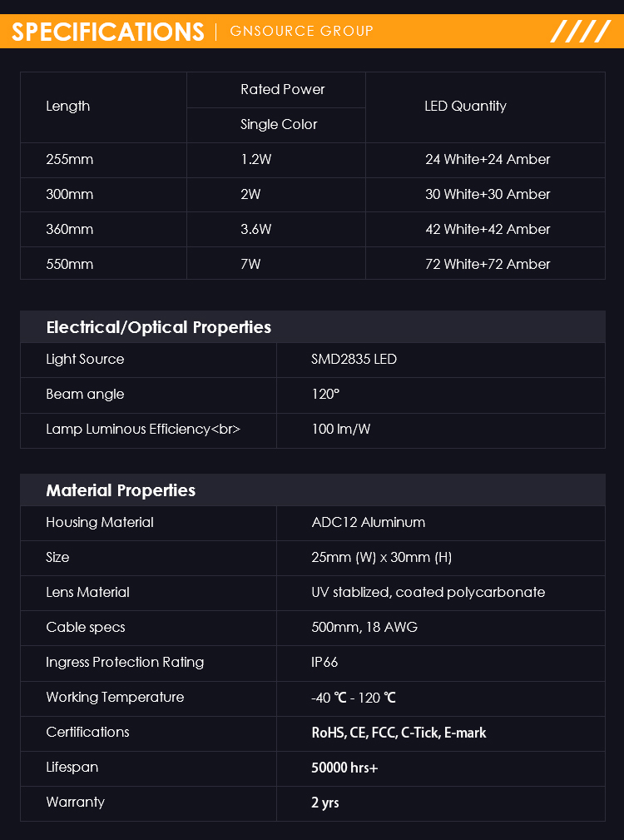Image resolution: width=624 pixels, height=840 pixels.
Task: Click the UV stablized polycarbonate lens value
Action: (x=428, y=593)
